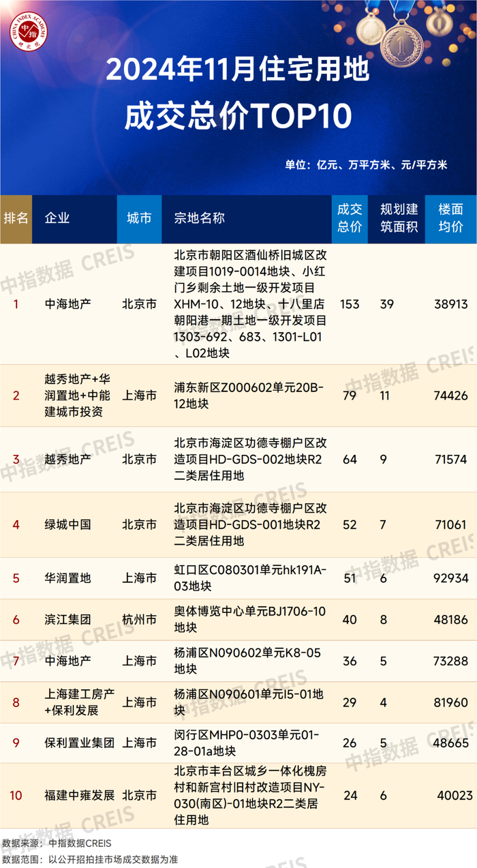Click city '杭州市'
This screenshot has width=477, height=868.
pos(139,620)
